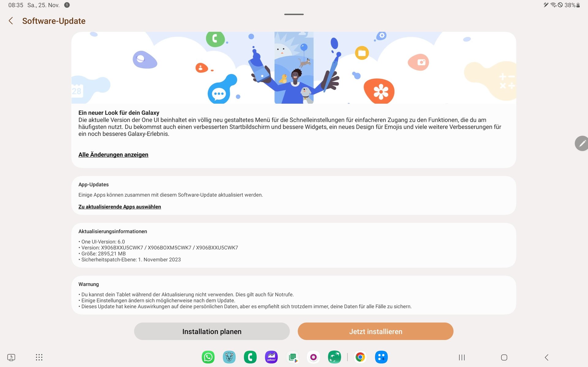Pull down the top panel drag handle
588x367 pixels.
click(294, 14)
